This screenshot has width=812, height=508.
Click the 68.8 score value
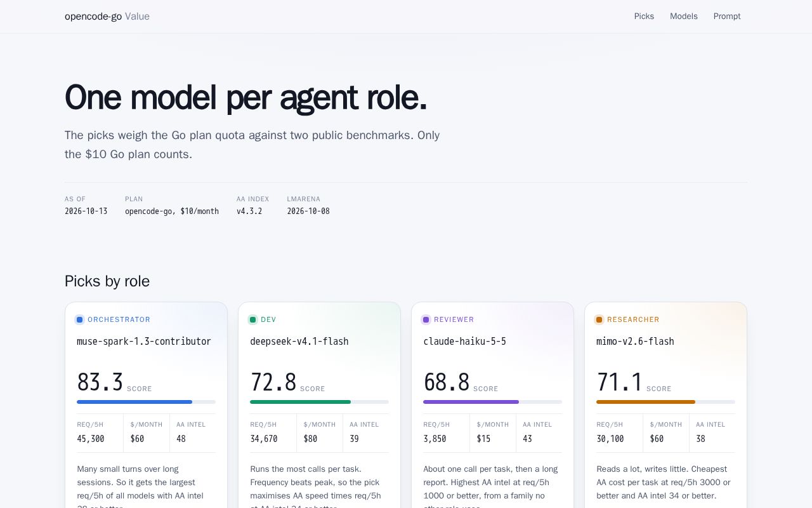[447, 382]
